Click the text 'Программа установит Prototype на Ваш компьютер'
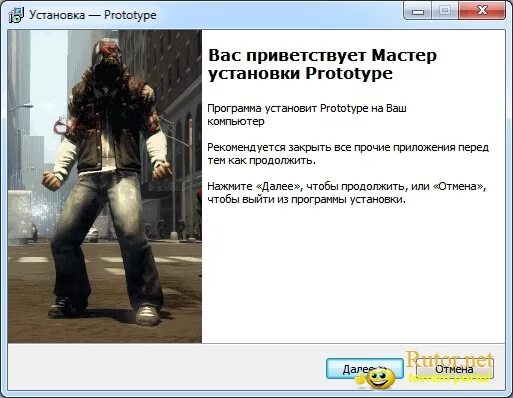The image size is (513, 398). point(307,115)
